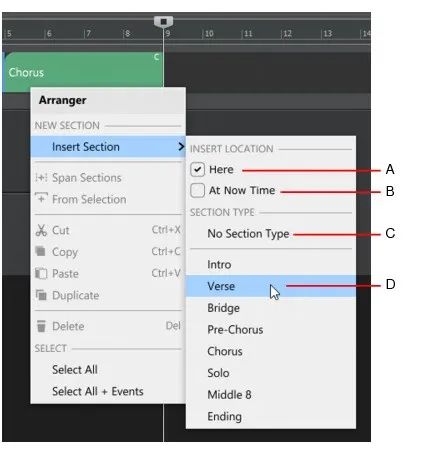The image size is (429, 455).
Task: Enable the At Now Time checkbox
Action: tap(197, 191)
